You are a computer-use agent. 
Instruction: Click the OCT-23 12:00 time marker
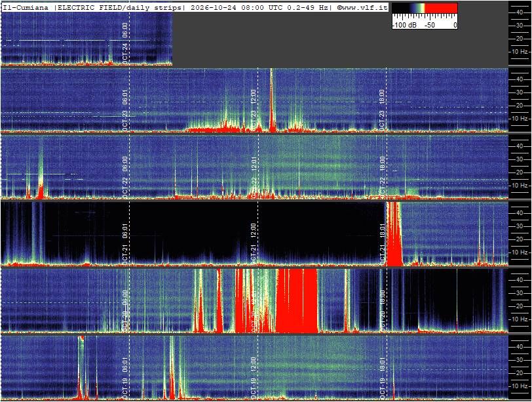click(253, 110)
